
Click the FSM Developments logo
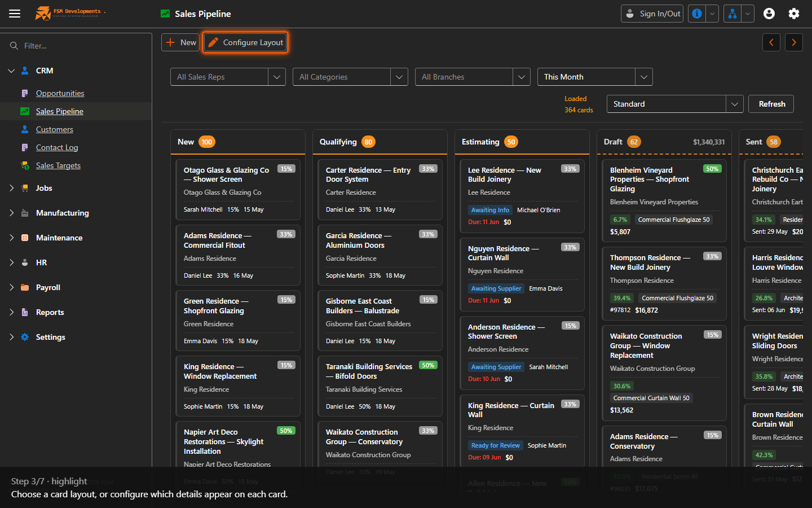point(69,13)
